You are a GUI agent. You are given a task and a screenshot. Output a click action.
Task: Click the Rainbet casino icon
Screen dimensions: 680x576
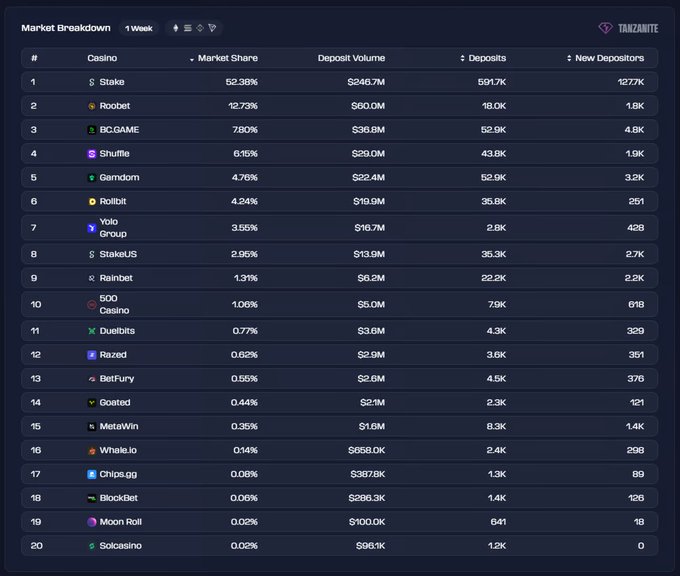[x=92, y=278]
